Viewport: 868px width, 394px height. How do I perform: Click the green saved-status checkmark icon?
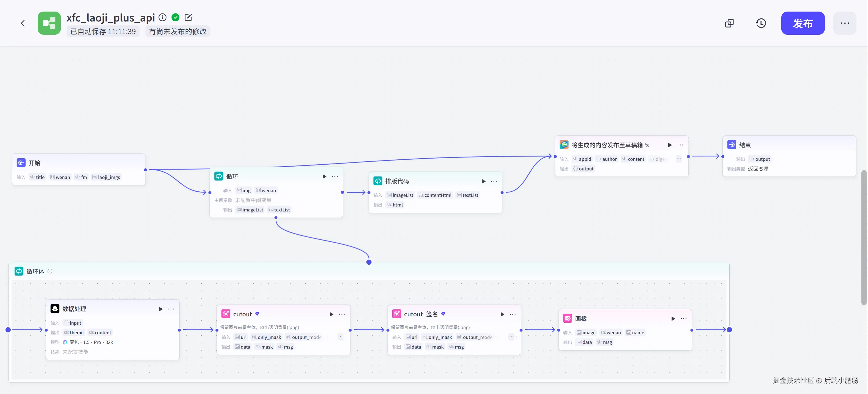click(175, 17)
